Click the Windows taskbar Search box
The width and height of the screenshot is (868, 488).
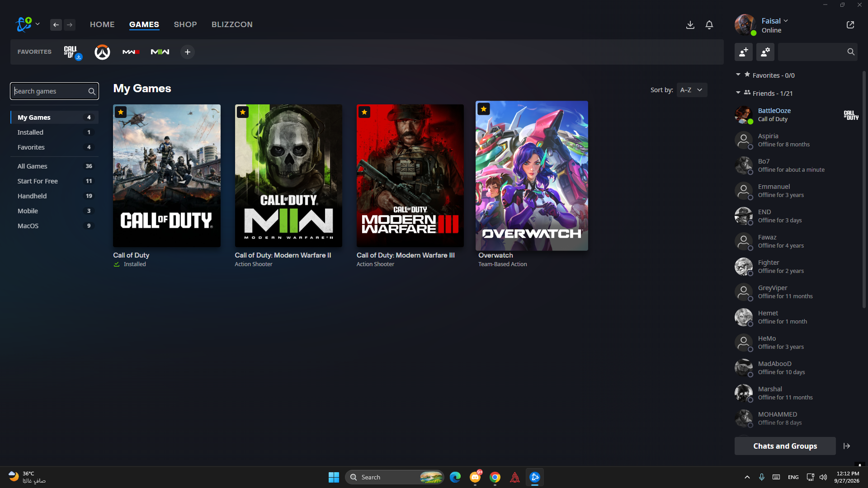click(x=395, y=477)
